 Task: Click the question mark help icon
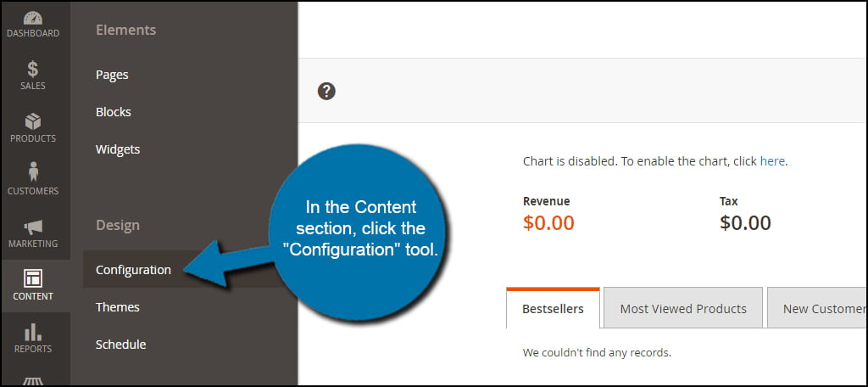pyautogui.click(x=326, y=92)
